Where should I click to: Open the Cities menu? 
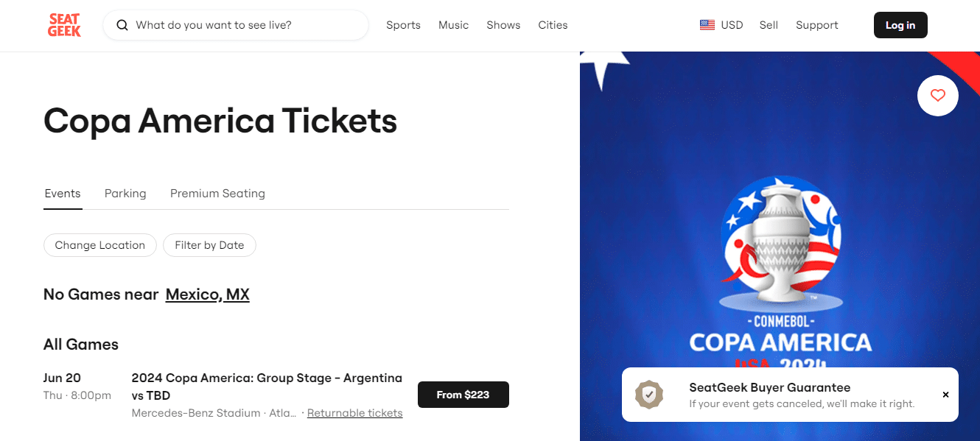[553, 25]
